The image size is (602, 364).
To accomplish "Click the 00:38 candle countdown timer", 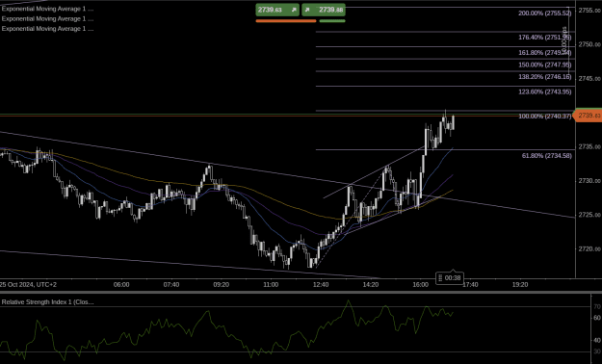I will [x=450, y=277].
